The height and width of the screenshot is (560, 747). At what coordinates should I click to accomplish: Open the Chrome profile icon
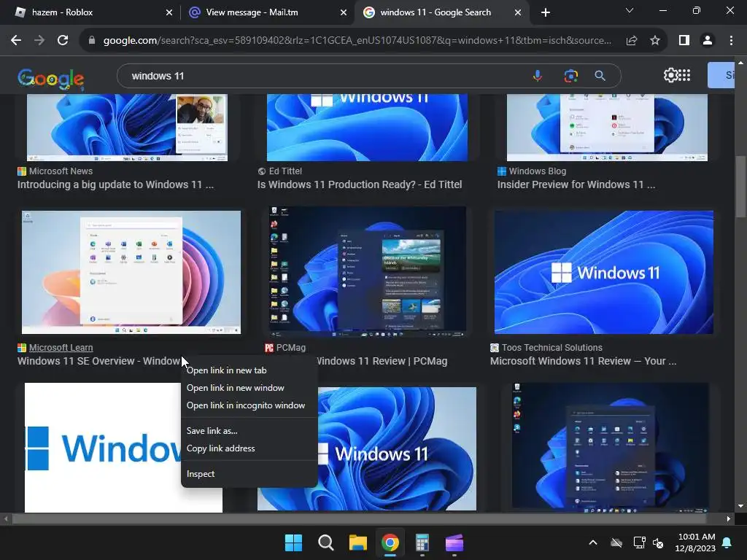click(708, 41)
